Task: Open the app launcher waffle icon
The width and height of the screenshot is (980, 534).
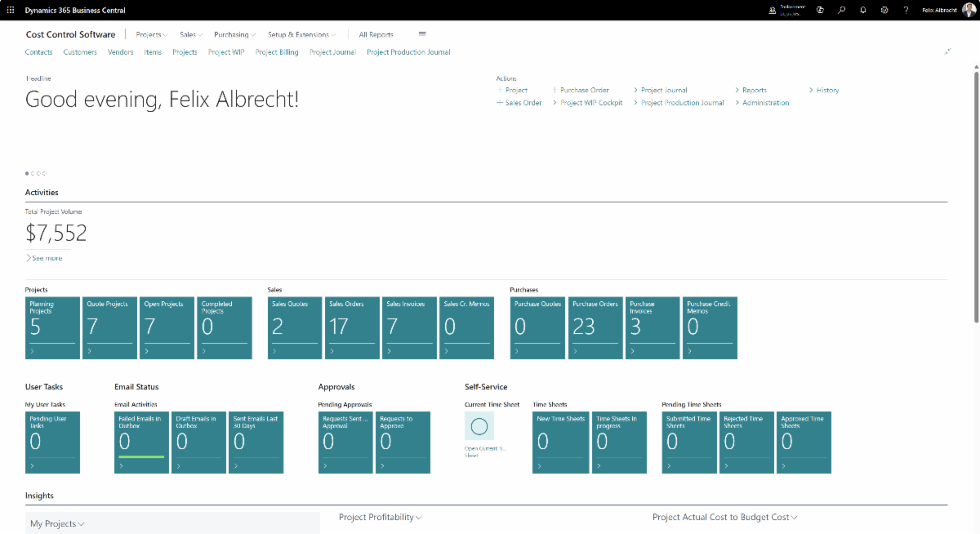Action: click(x=11, y=10)
